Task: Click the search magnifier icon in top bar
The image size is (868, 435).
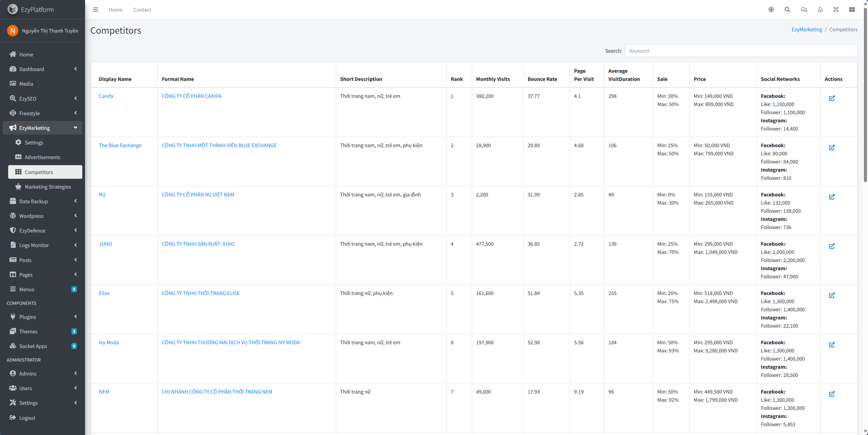Action: pyautogui.click(x=787, y=10)
